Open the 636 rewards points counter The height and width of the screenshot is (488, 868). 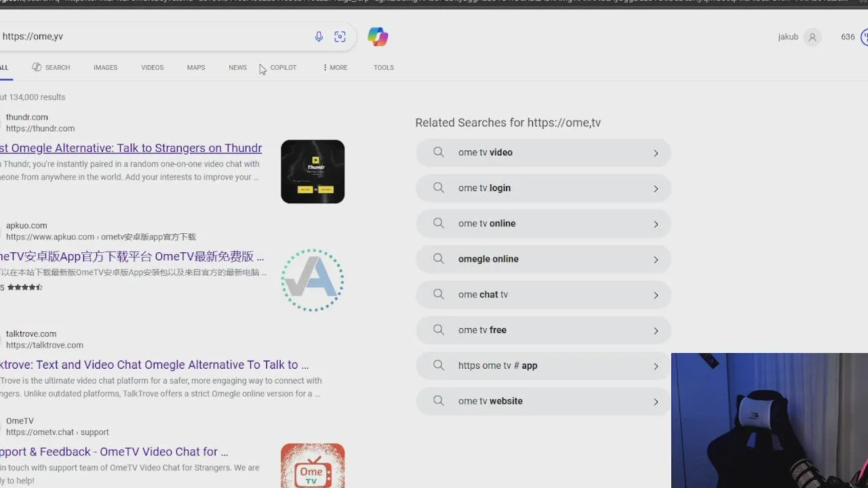(x=854, y=37)
